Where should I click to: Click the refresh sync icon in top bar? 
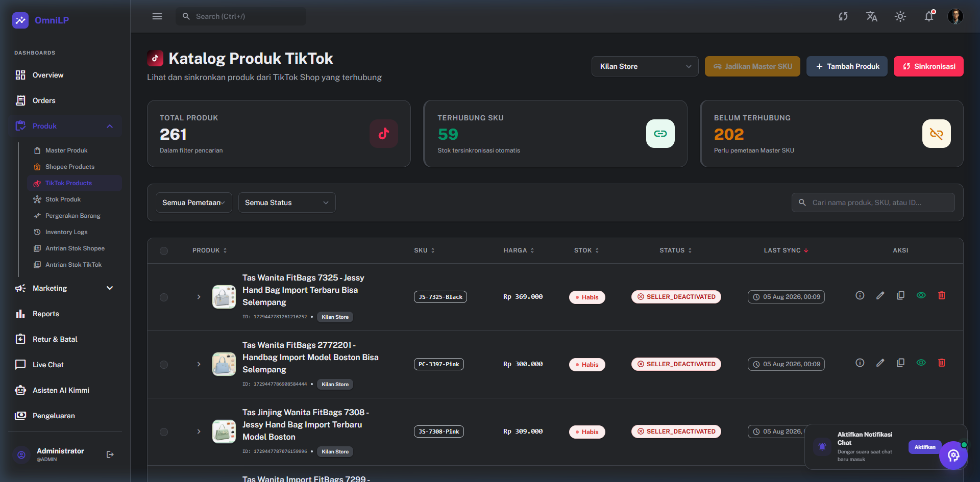coord(843,16)
